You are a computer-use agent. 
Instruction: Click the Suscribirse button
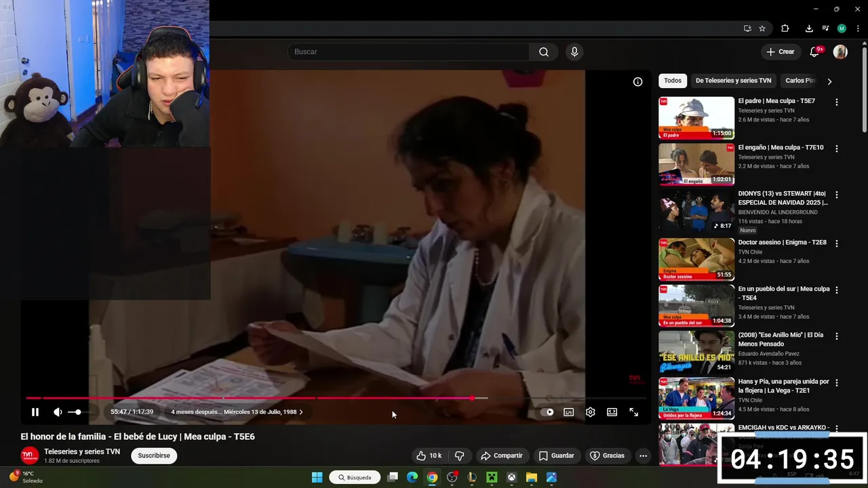pos(154,455)
